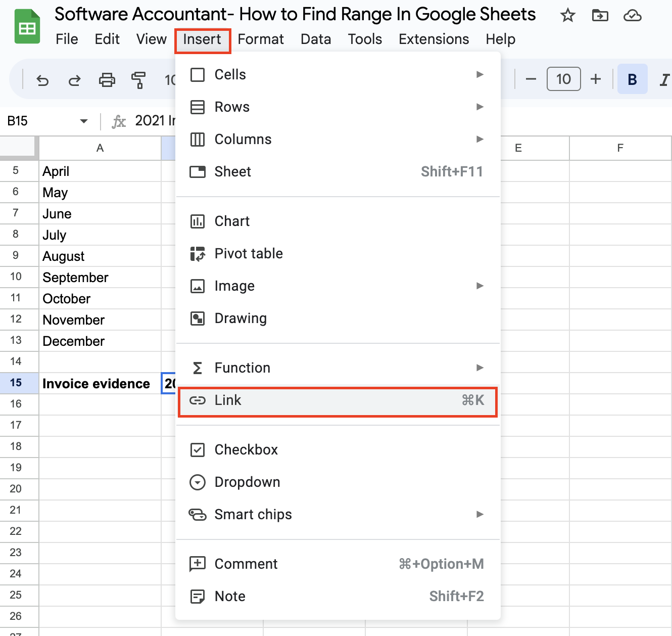Viewport: 672px width, 636px height.
Task: Open the Extensions menu
Action: point(434,39)
